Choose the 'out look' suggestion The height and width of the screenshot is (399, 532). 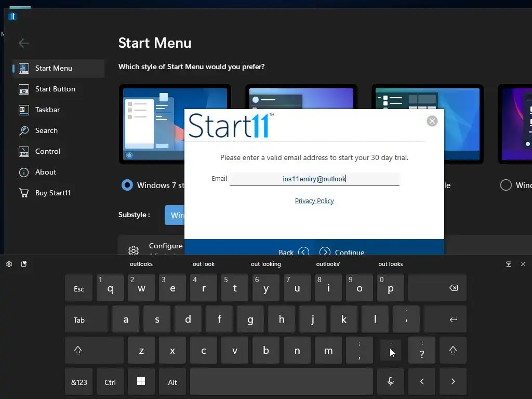click(x=204, y=264)
